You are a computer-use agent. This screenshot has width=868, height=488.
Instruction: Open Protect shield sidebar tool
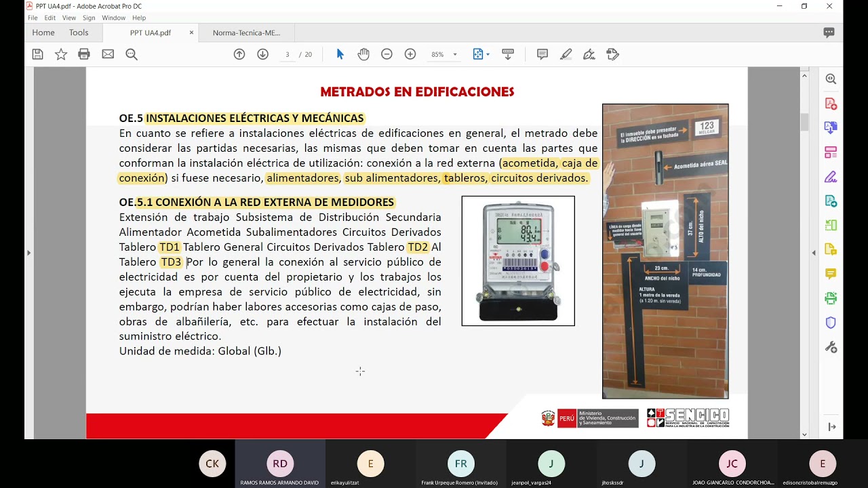[831, 323]
